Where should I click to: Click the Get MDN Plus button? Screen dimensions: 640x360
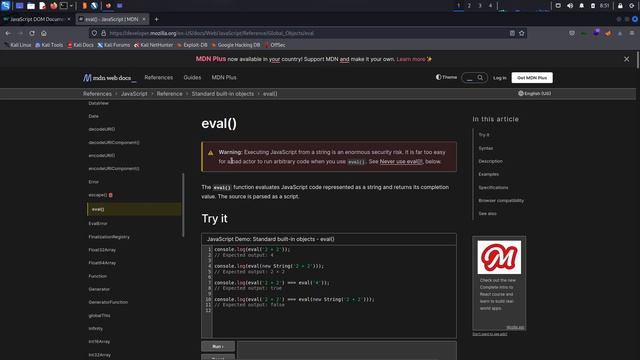pyautogui.click(x=532, y=78)
